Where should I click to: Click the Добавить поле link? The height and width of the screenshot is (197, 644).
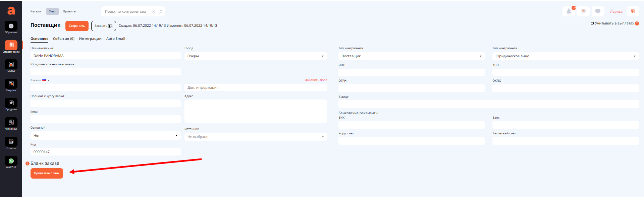click(x=316, y=80)
